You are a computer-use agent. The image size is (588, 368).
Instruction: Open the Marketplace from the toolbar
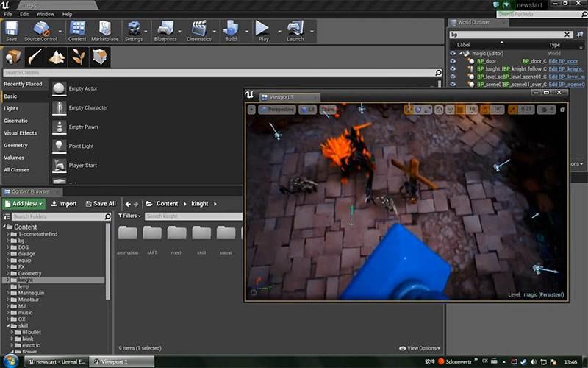click(104, 30)
